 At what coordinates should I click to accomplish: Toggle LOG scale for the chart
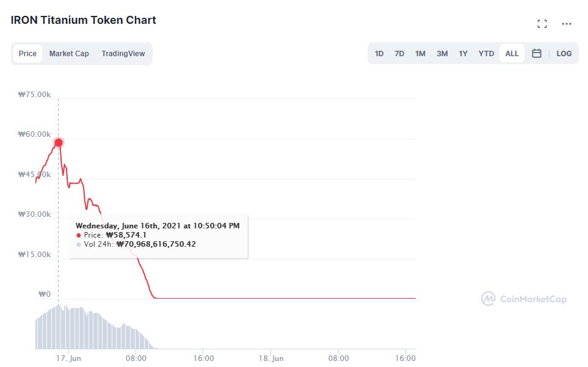click(564, 54)
